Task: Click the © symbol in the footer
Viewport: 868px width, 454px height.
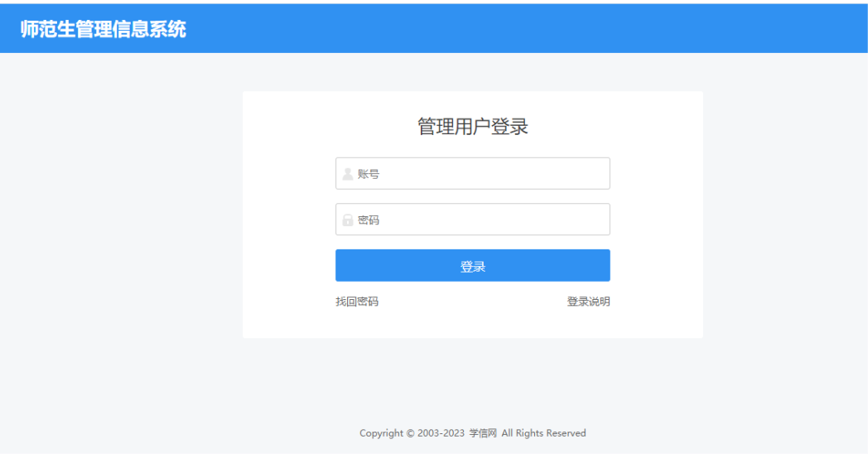Action: (411, 433)
